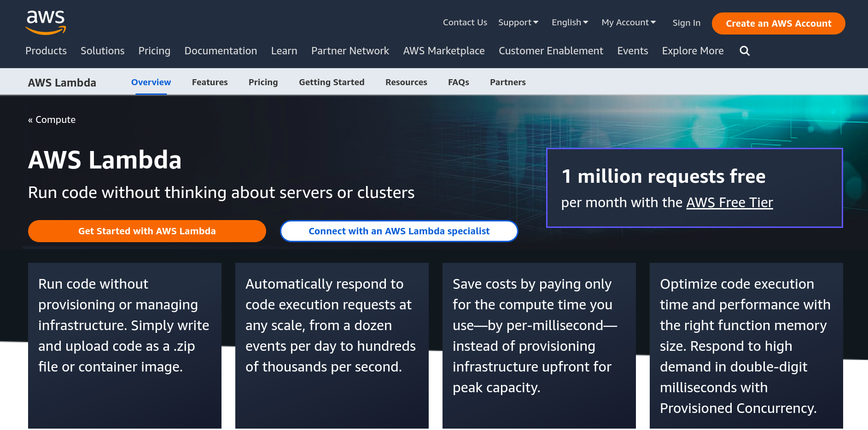
Task: Switch to the Features tab
Action: click(210, 82)
